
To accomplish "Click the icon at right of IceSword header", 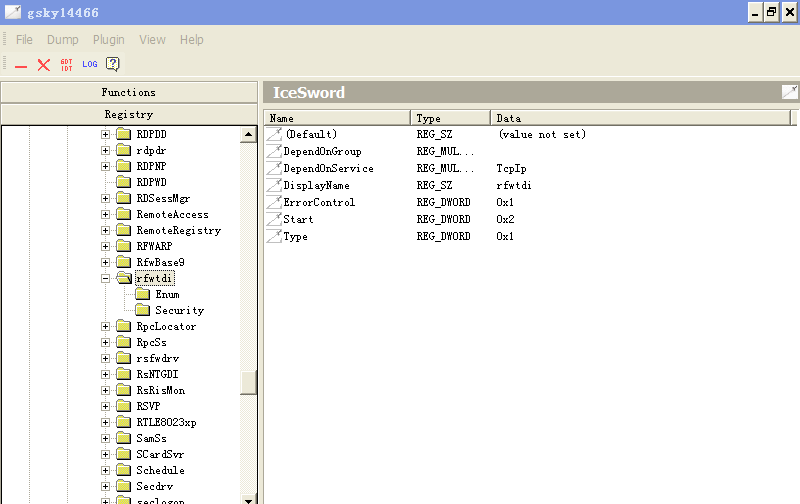I will tap(789, 92).
